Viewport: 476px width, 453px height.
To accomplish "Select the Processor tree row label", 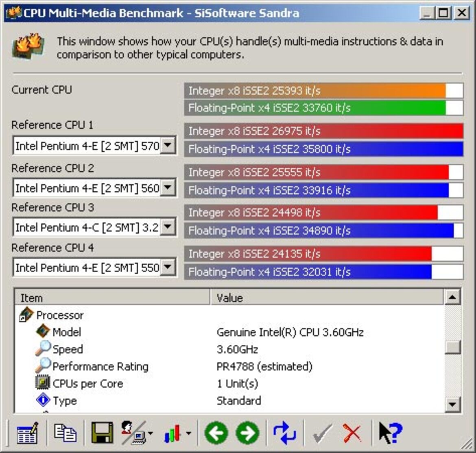I will 60,315.
